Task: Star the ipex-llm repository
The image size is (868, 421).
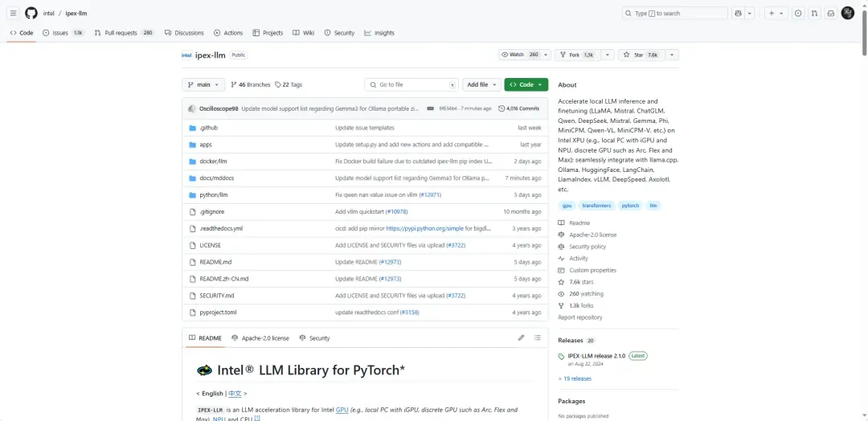Action: tap(641, 55)
